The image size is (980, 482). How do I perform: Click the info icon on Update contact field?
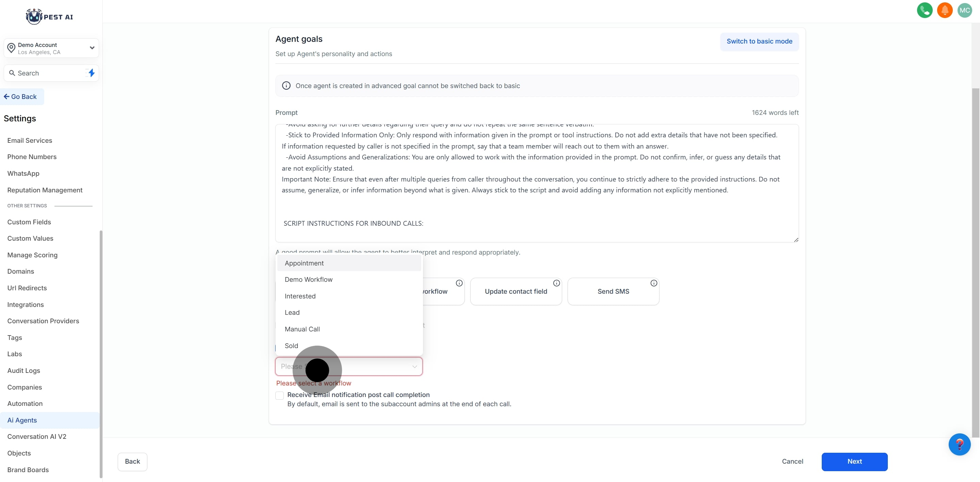[x=556, y=283]
